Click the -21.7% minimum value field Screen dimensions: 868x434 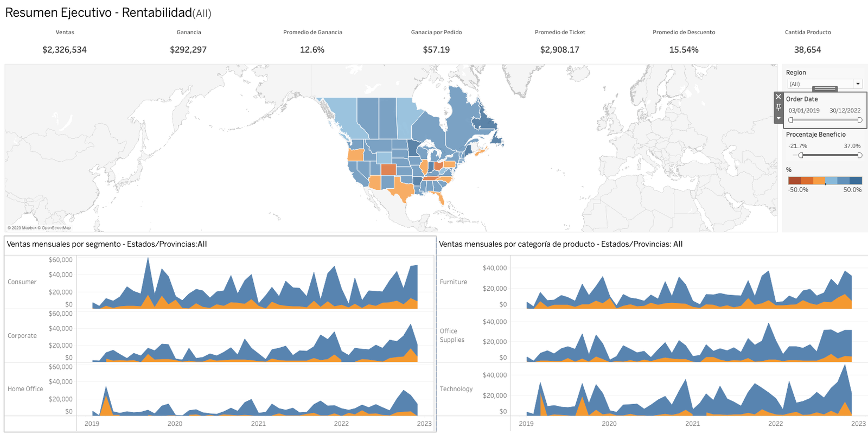click(798, 146)
